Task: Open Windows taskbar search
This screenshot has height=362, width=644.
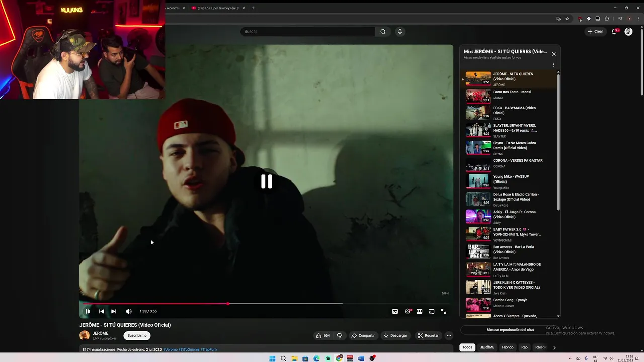Action: pyautogui.click(x=283, y=358)
